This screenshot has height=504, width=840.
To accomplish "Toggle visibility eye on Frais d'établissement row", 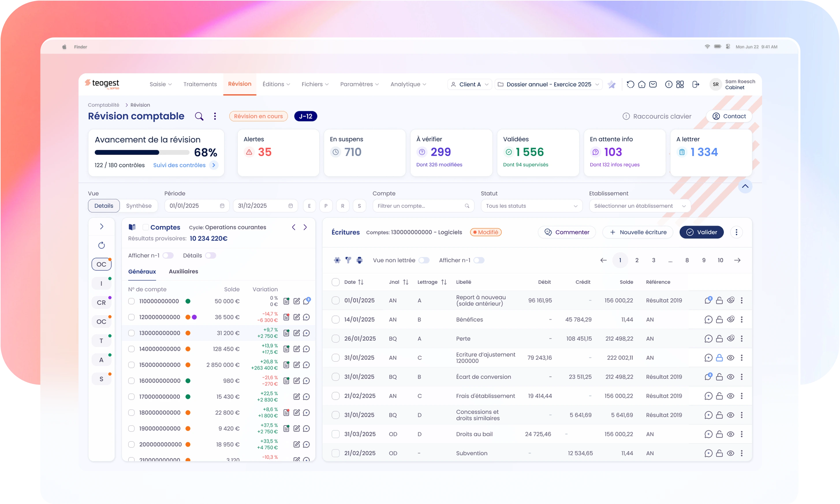I will 730,396.
